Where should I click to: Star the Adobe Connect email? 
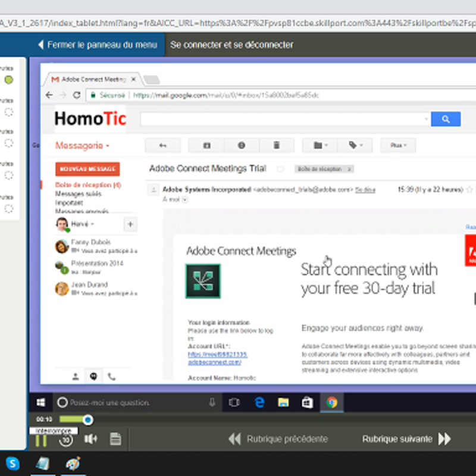coord(469,190)
